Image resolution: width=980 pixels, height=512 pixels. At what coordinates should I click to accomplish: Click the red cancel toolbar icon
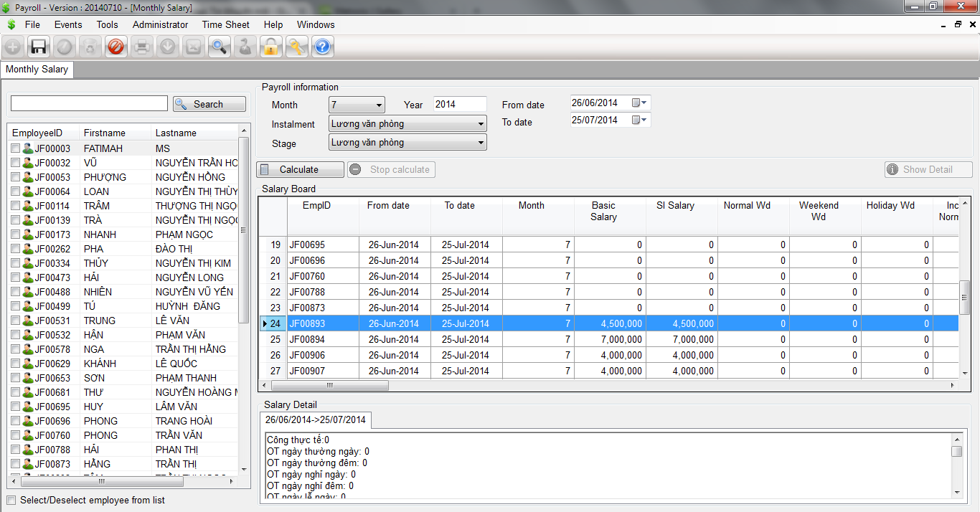tap(116, 47)
